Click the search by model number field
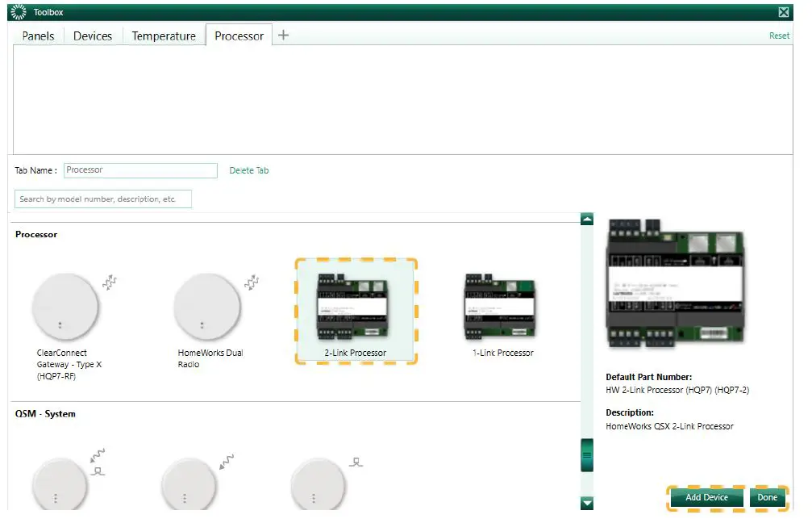The height and width of the screenshot is (523, 812). tap(102, 199)
